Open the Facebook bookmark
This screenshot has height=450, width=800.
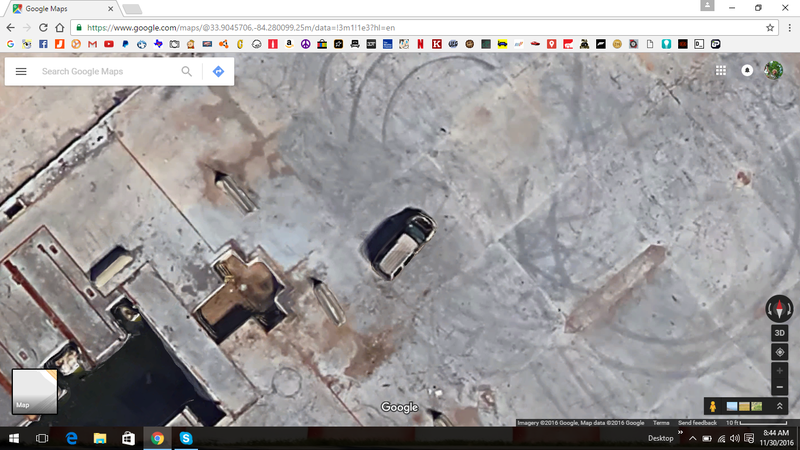[x=43, y=44]
